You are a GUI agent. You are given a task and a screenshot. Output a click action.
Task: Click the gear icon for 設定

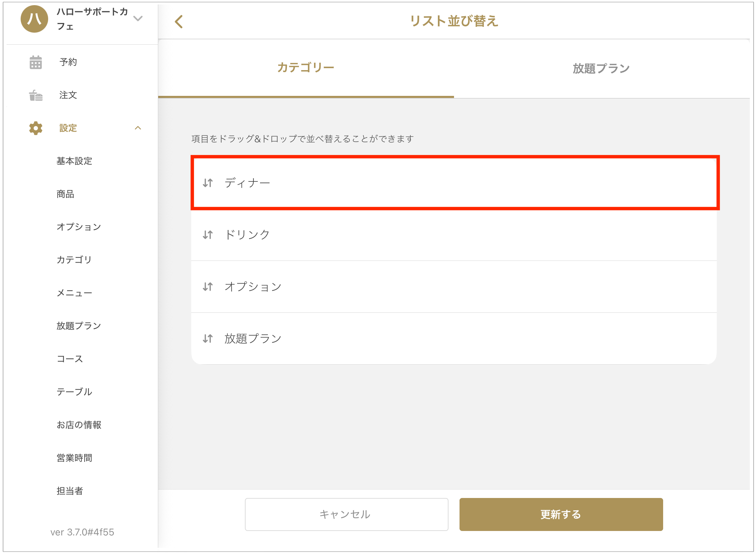pos(36,128)
